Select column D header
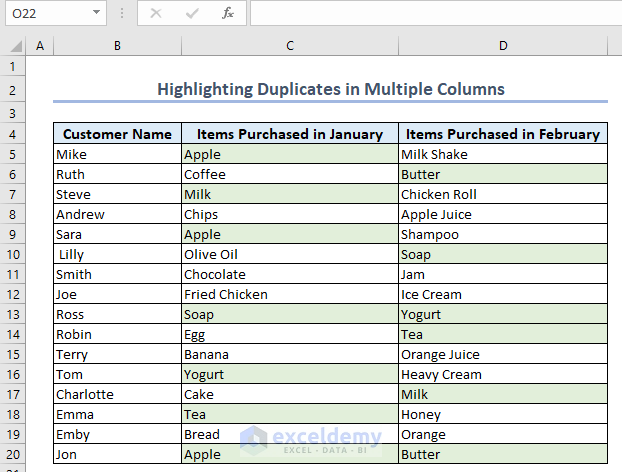622x472 pixels. 503,46
